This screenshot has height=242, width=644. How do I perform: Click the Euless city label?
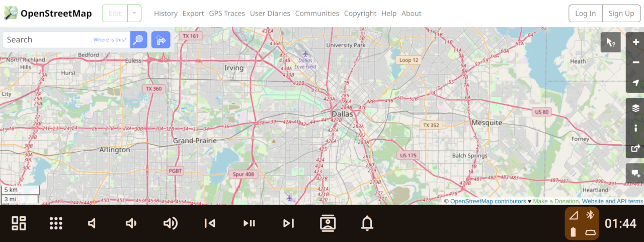point(133,61)
